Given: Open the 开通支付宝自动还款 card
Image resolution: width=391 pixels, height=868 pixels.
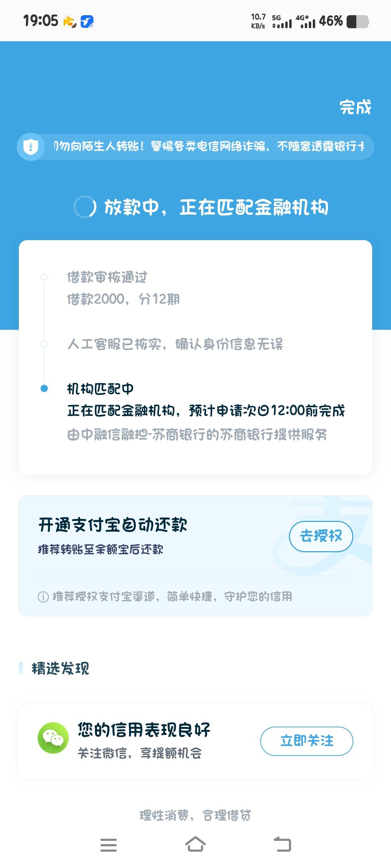Looking at the screenshot, I should point(195,556).
